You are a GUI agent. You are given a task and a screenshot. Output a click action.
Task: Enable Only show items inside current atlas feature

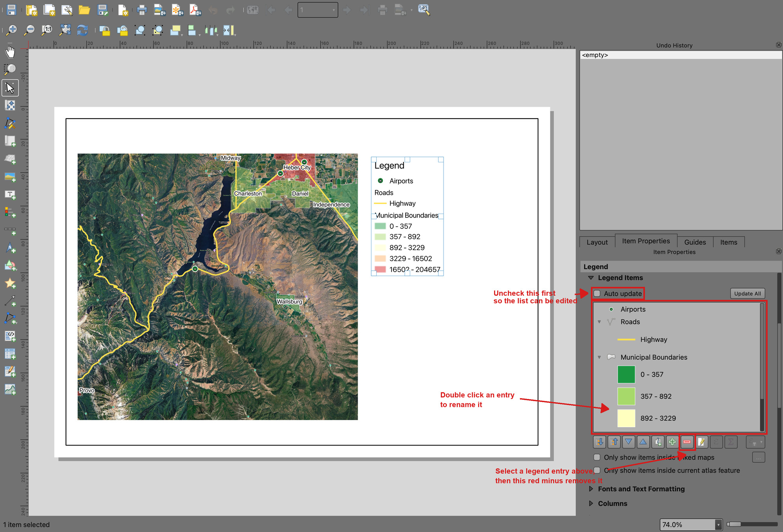(x=597, y=470)
